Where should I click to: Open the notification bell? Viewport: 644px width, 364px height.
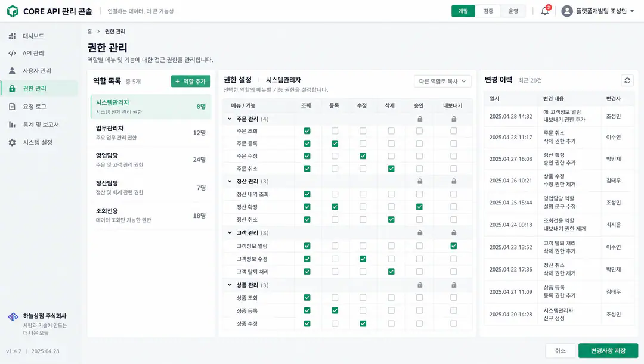(x=544, y=11)
